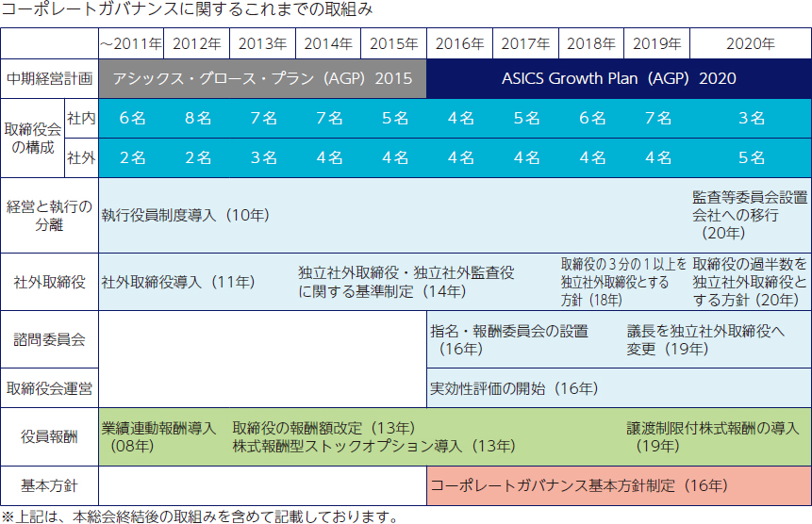
Task: Click 議長を独立社外取締役へ変更 (19年) entry
Action: tap(705, 340)
